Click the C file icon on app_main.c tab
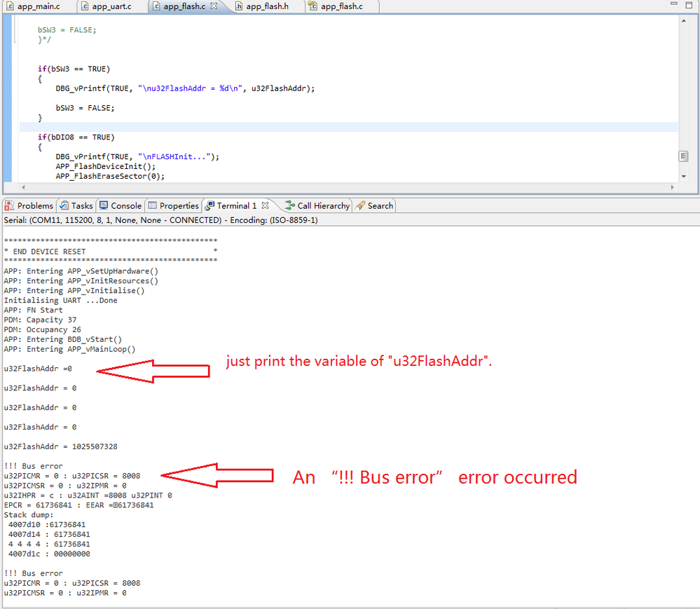Viewport: 700px width, 609px height. click(10, 6)
